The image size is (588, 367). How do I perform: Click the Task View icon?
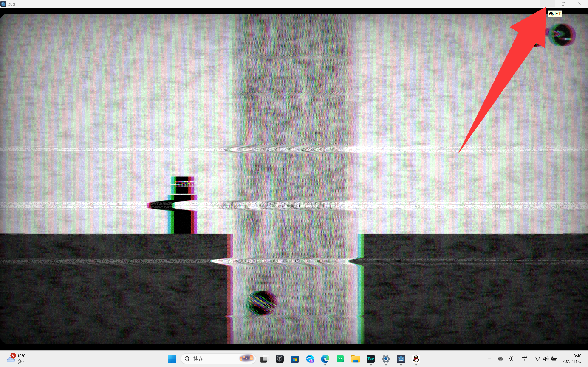click(x=264, y=359)
